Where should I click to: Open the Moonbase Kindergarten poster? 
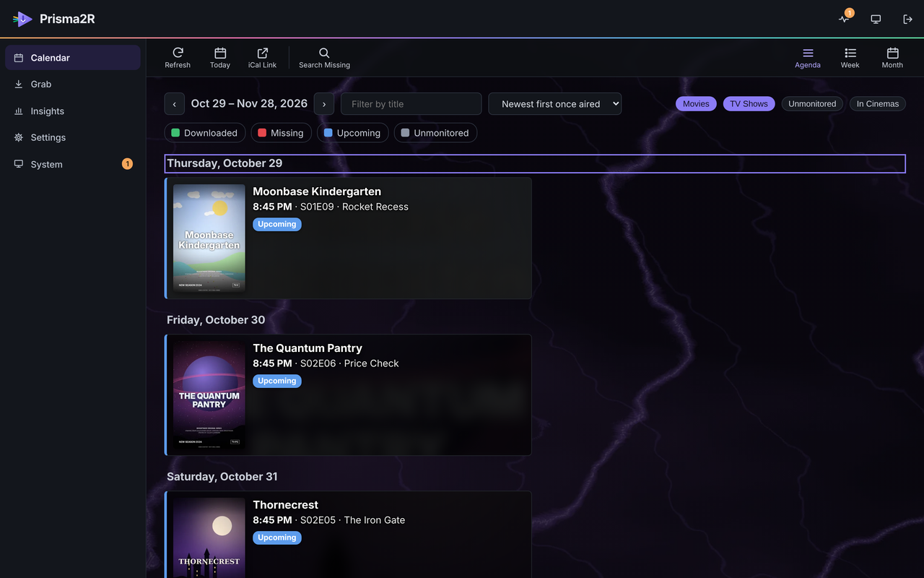click(x=209, y=238)
